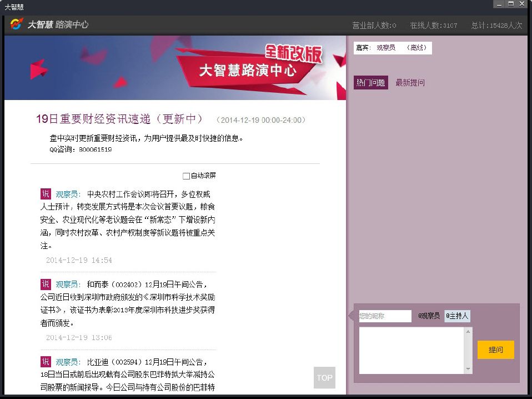The width and height of the screenshot is (532, 399).
Task: Click the 大智慧 logo icon in header
Action: coord(17,24)
